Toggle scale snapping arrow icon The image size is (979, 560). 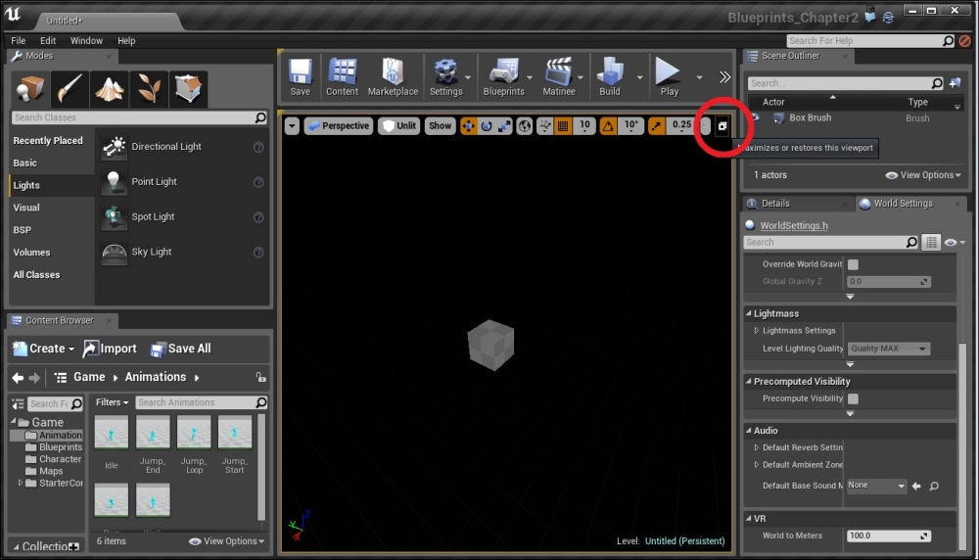pyautogui.click(x=656, y=126)
